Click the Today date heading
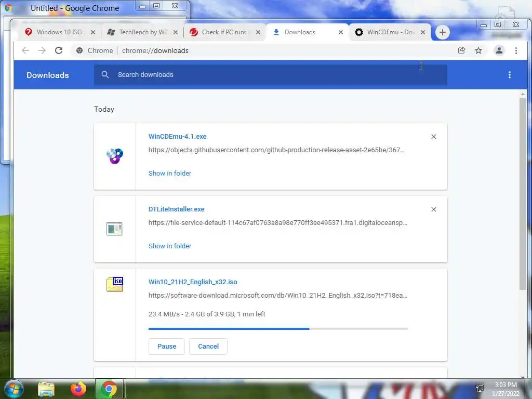This screenshot has width=532, height=399. 104,109
